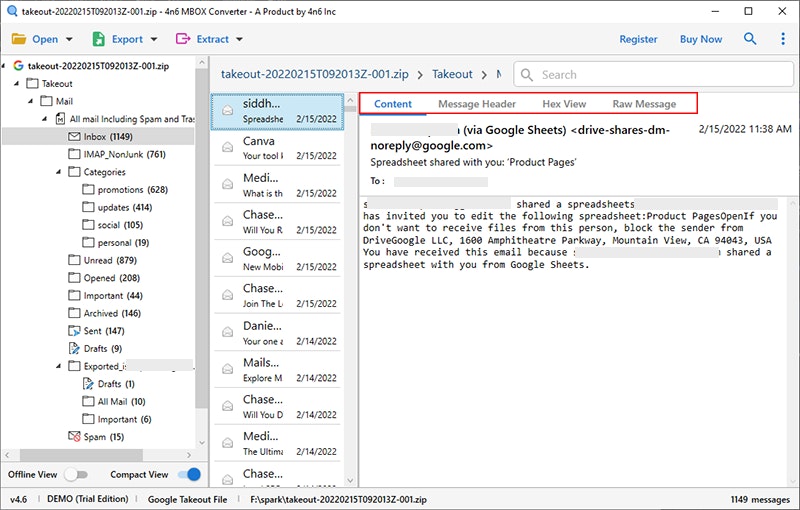This screenshot has width=800, height=510.
Task: Open the Export dropdown arrow
Action: click(154, 39)
